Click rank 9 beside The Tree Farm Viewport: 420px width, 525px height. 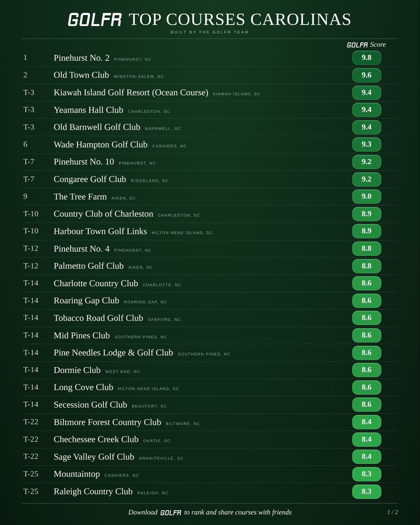[25, 197]
